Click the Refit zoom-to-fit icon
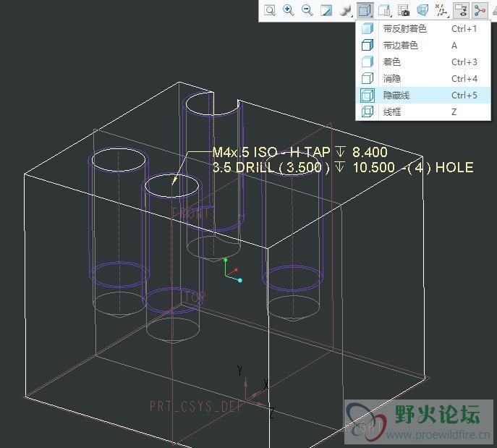 click(x=269, y=10)
